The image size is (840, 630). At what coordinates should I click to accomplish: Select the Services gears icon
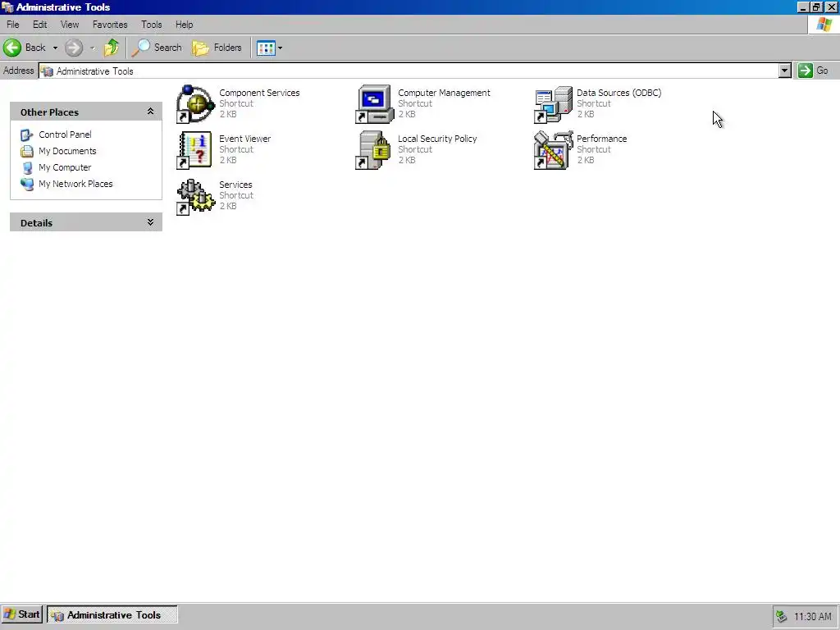[195, 196]
